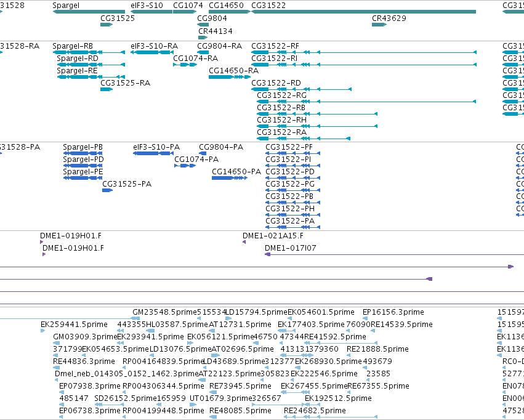This screenshot has height=420, width=524.
Task: Select EST GM03909.3prime
Action: coord(85,337)
